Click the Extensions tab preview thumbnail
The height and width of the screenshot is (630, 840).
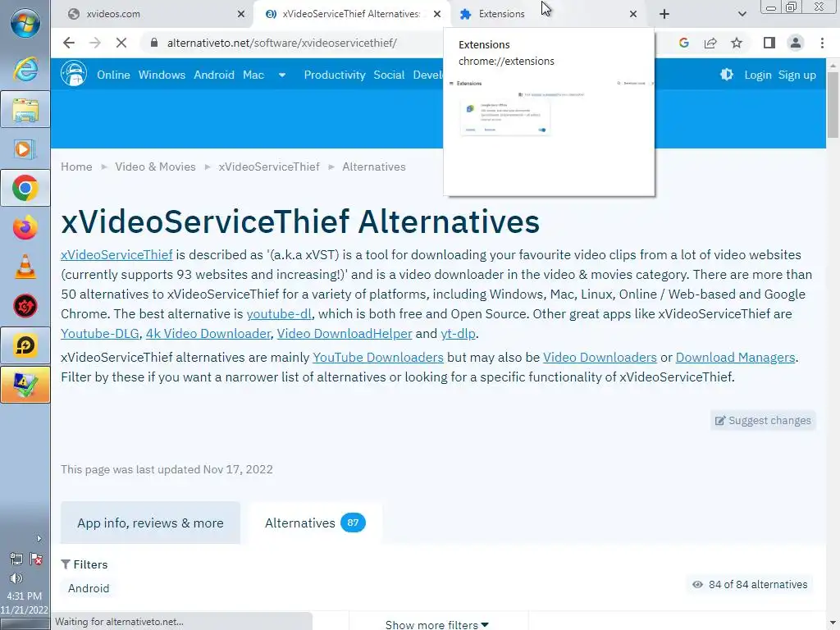[x=549, y=134]
